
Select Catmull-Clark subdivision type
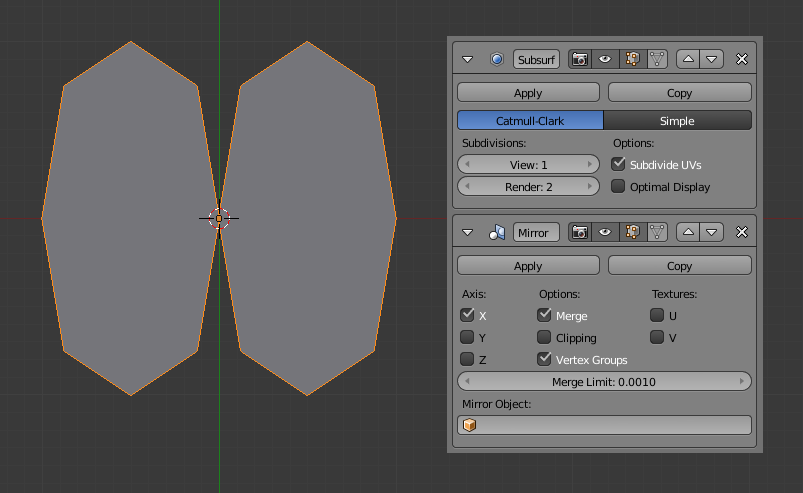pos(530,121)
